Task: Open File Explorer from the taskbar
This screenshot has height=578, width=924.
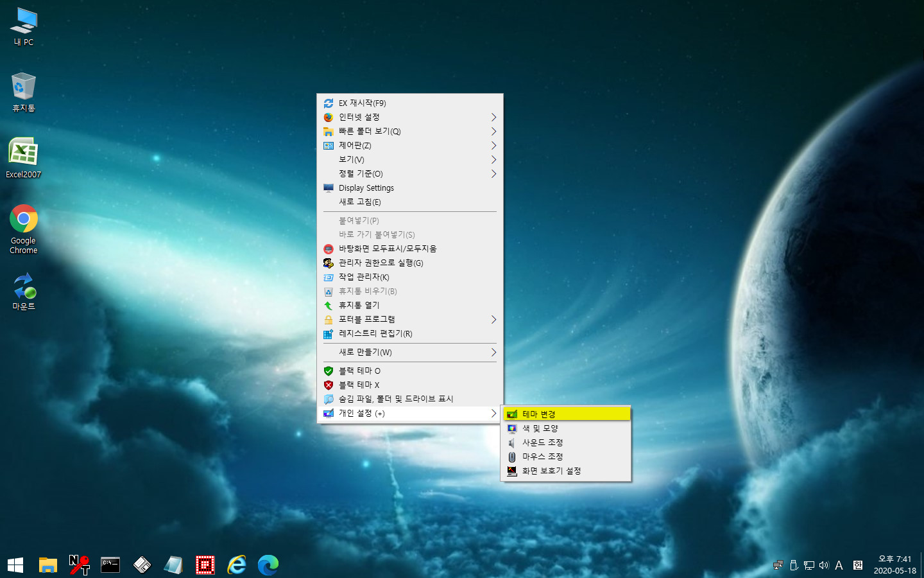Action: 48,565
